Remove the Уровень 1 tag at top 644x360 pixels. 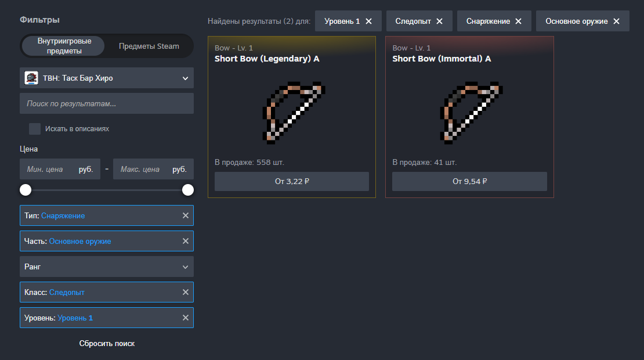pos(368,21)
